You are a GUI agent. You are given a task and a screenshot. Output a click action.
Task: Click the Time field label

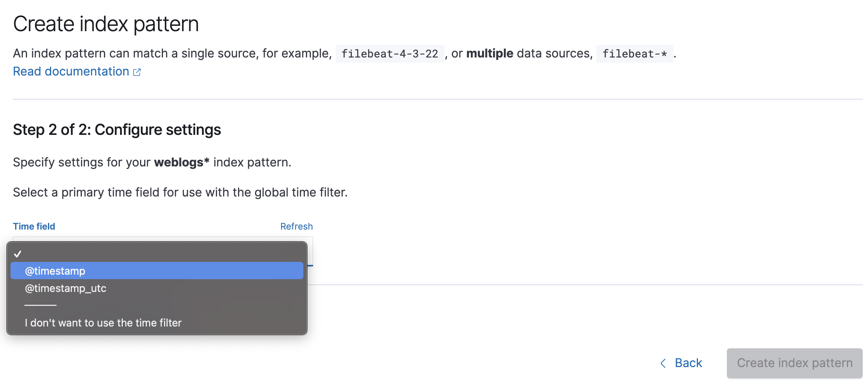pyautogui.click(x=34, y=226)
